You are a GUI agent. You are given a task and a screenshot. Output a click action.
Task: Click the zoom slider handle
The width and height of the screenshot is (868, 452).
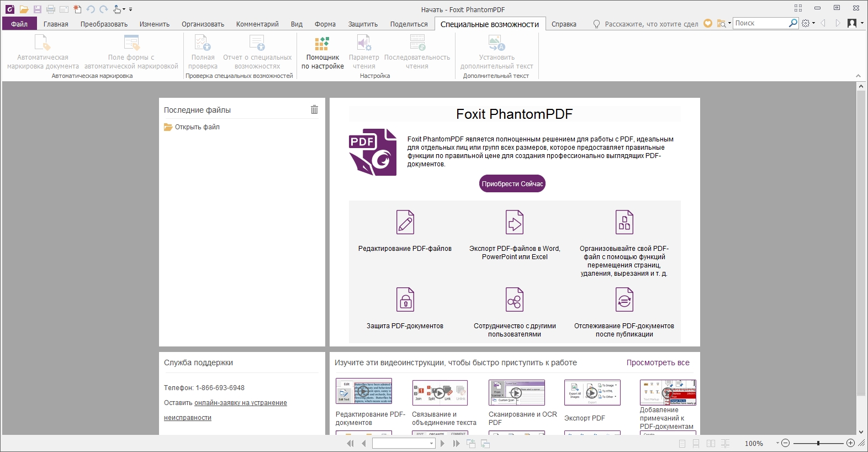pos(818,443)
